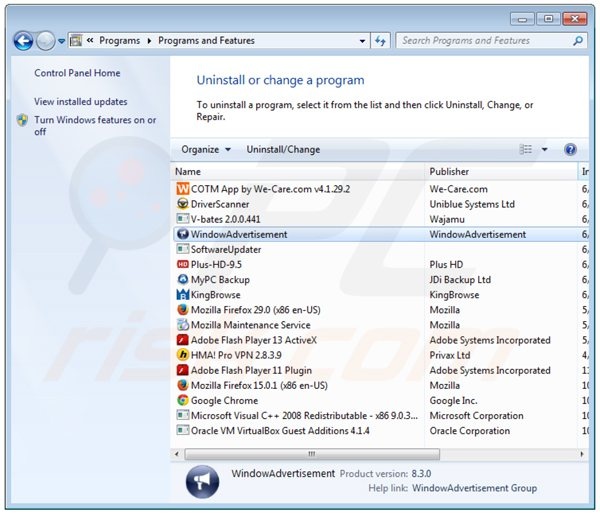Click the blue Back arrow button
Image resolution: width=600 pixels, height=516 pixels.
pos(23,41)
